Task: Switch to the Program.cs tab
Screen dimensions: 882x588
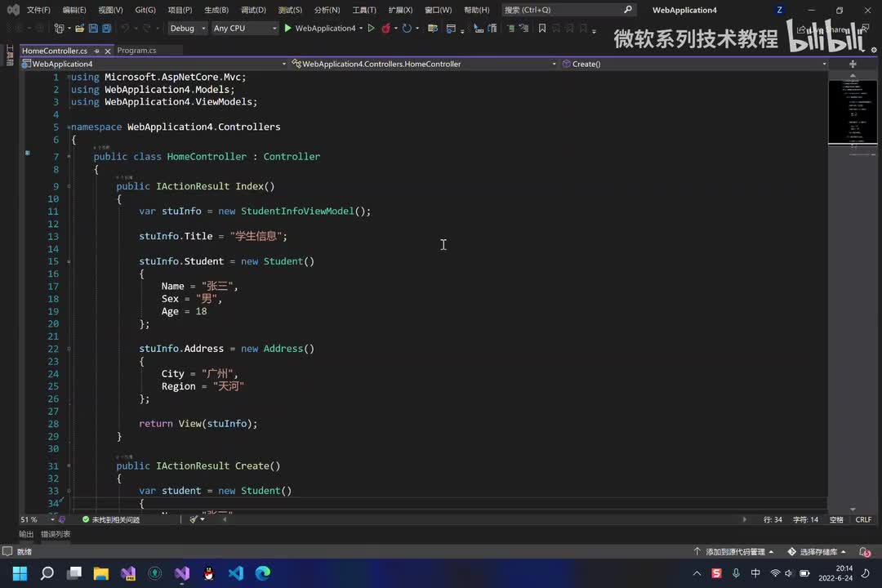Action: 136,51
